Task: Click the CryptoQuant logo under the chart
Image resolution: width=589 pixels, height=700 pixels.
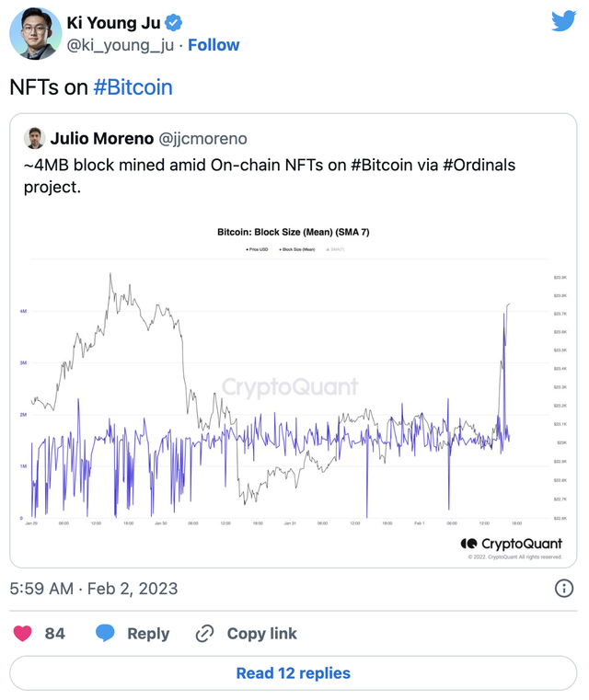Action: (x=511, y=544)
